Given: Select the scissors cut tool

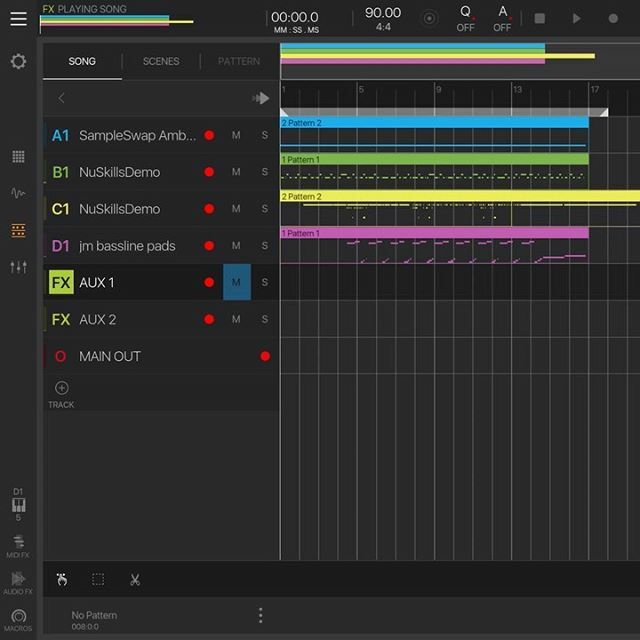Looking at the screenshot, I should pos(135,579).
